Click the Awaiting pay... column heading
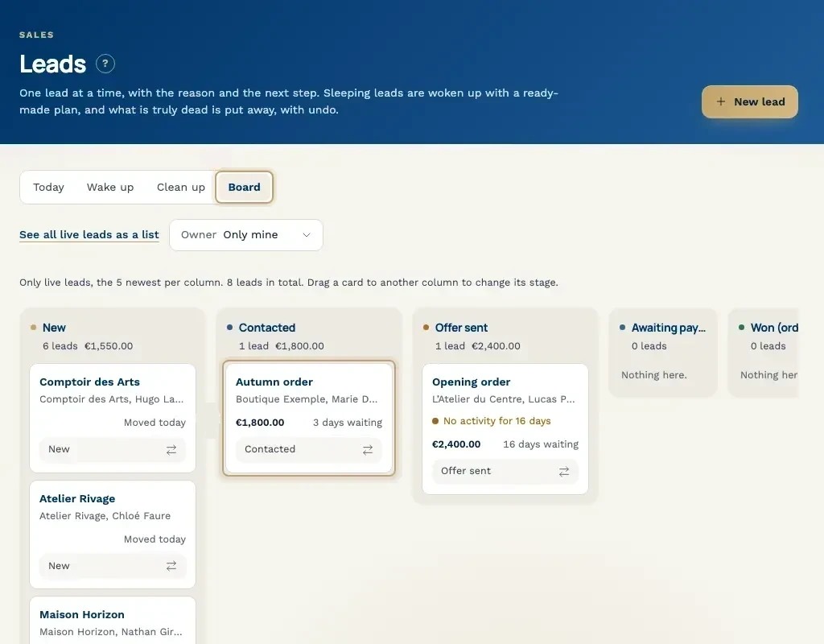824x644 pixels. [x=668, y=328]
